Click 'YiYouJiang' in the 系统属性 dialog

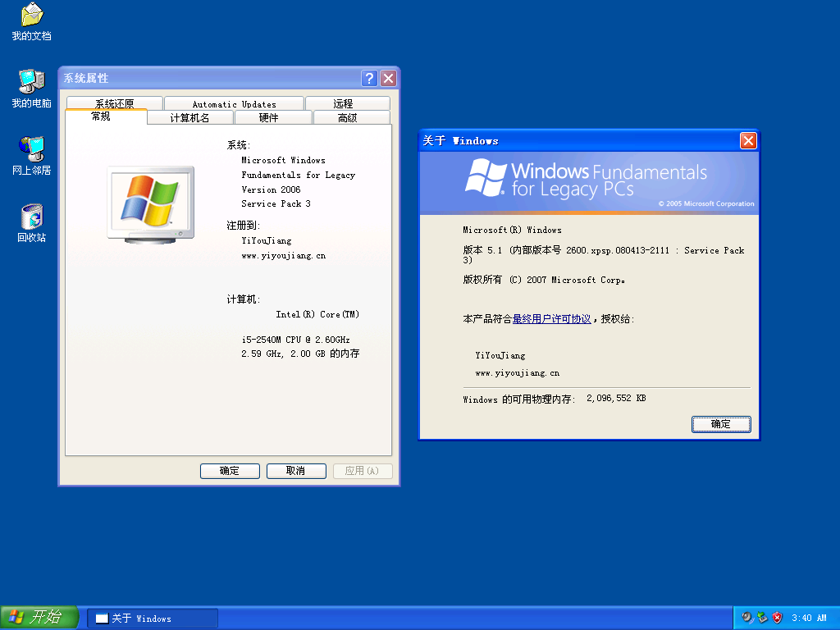point(267,241)
